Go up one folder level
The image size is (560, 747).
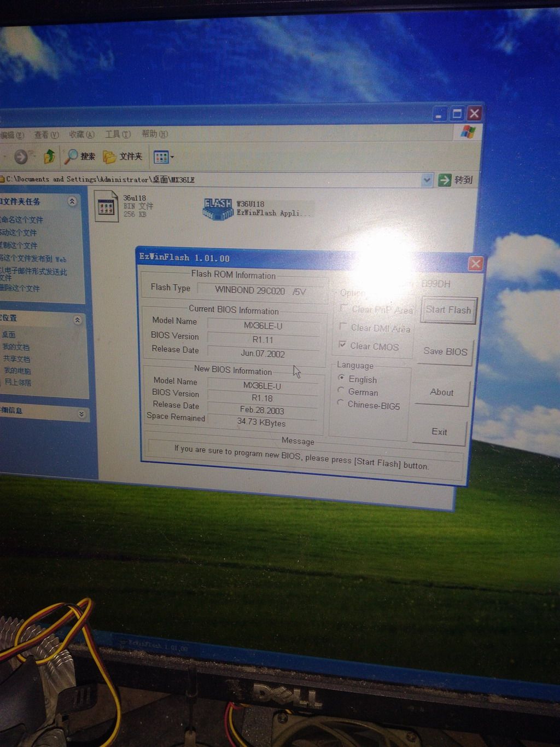(x=49, y=157)
